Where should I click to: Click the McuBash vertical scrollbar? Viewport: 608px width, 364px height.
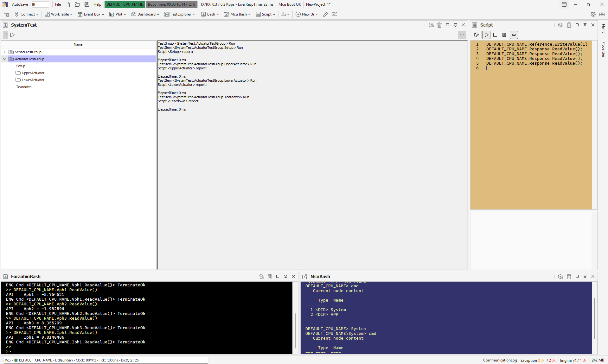pyautogui.click(x=594, y=318)
